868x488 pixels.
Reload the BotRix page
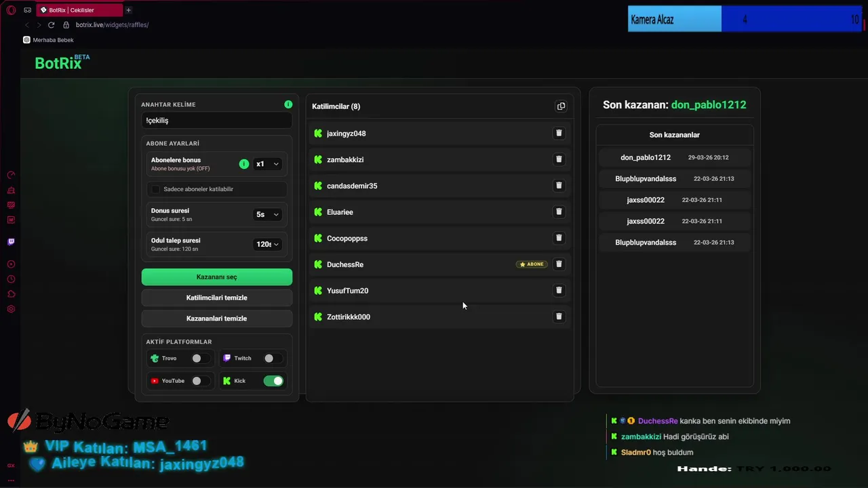point(51,25)
